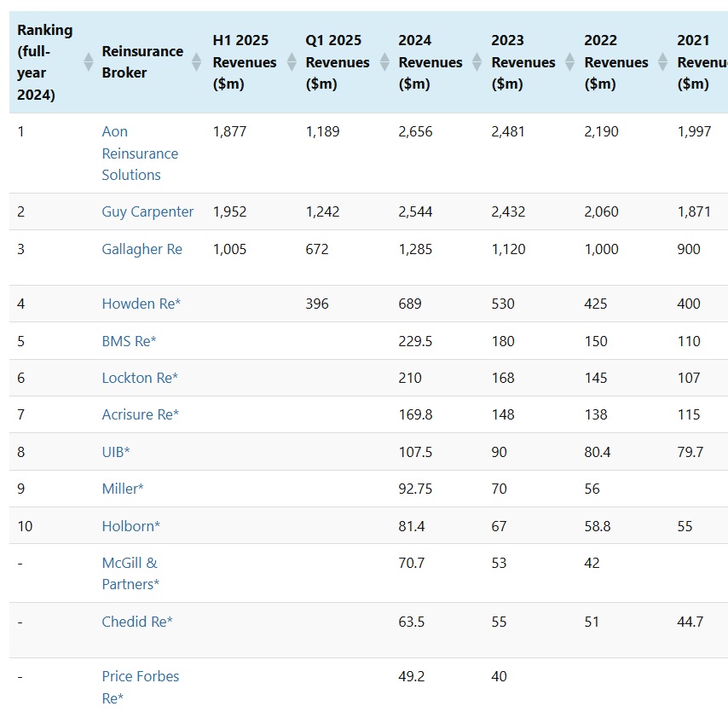Open Acrisure Re* broker link
The width and height of the screenshot is (728, 712).
(140, 414)
